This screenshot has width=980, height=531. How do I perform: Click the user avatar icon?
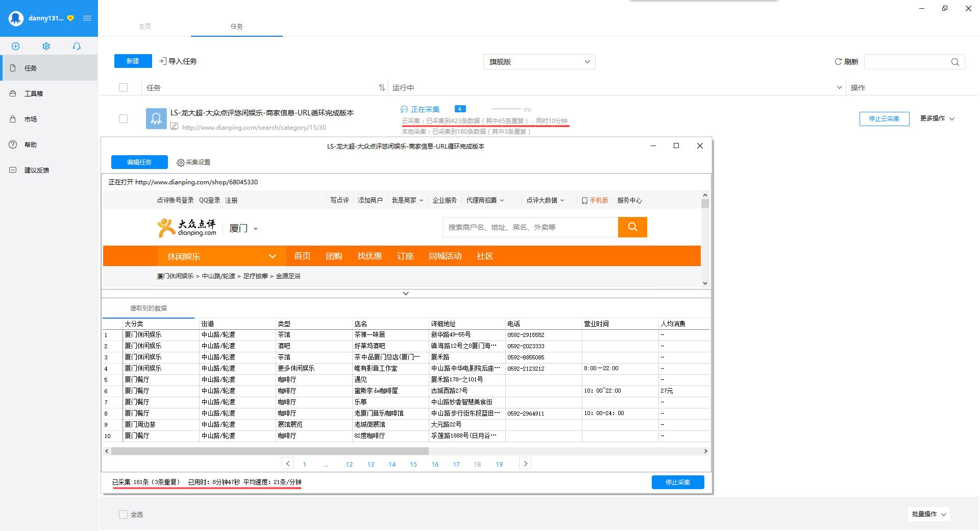16,18
